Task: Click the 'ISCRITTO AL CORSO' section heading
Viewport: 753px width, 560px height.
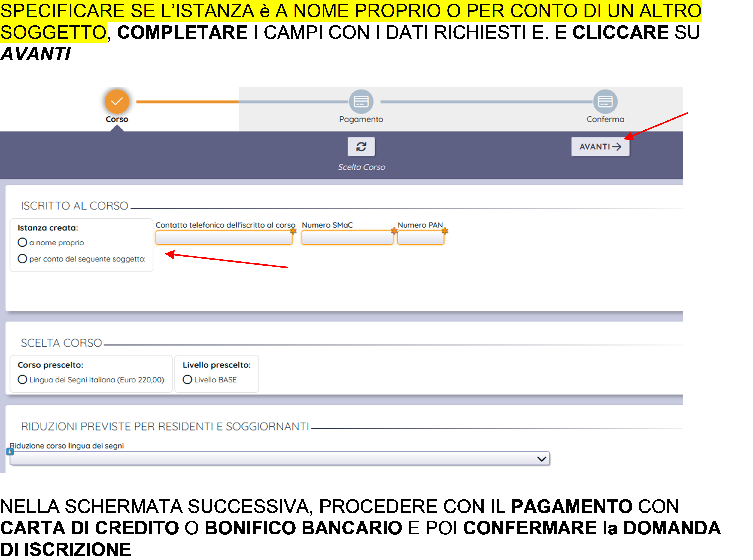Action: 74,206
